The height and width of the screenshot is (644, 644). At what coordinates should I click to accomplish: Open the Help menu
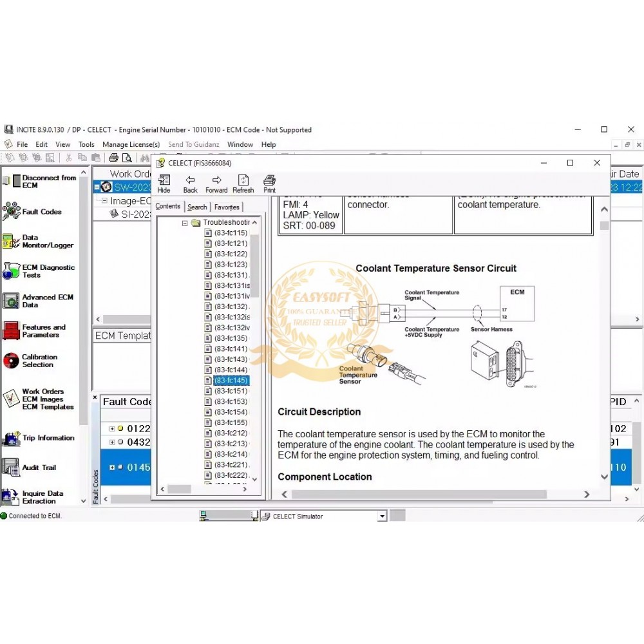pos(269,144)
